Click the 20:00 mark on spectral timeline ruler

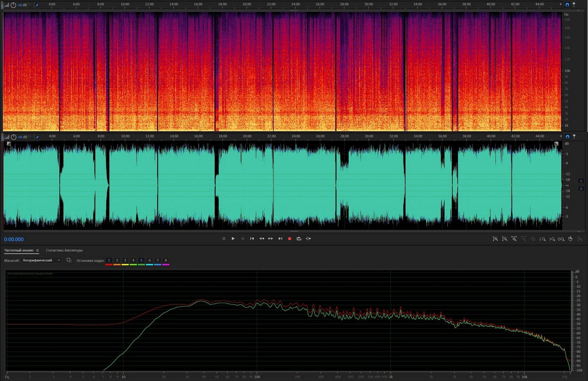247,4
